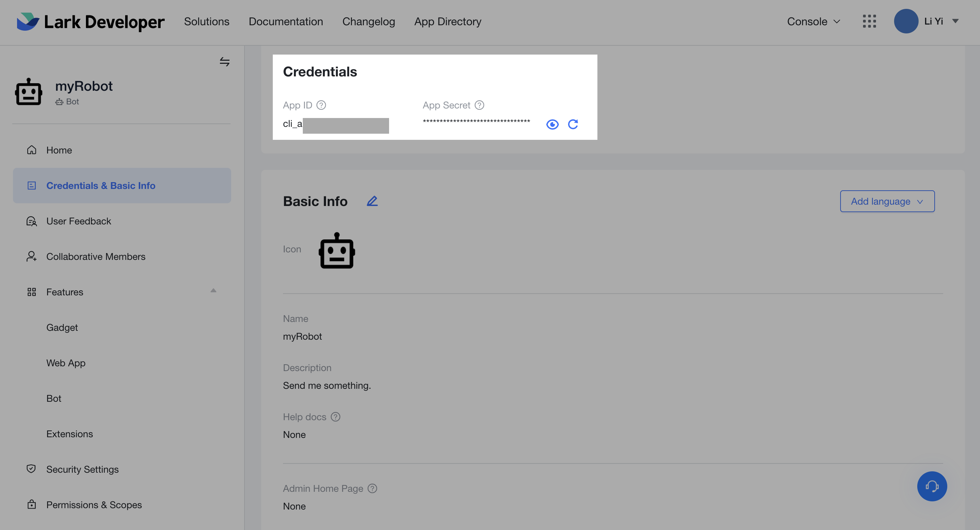Edit Basic Info with the pencil icon
This screenshot has width=980, height=530.
[372, 201]
